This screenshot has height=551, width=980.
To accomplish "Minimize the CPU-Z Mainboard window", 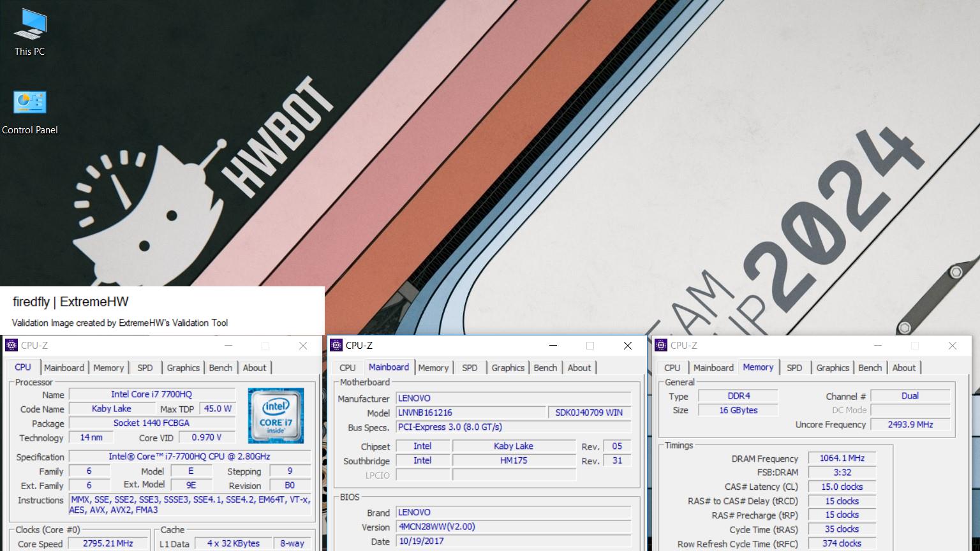I will coord(553,346).
